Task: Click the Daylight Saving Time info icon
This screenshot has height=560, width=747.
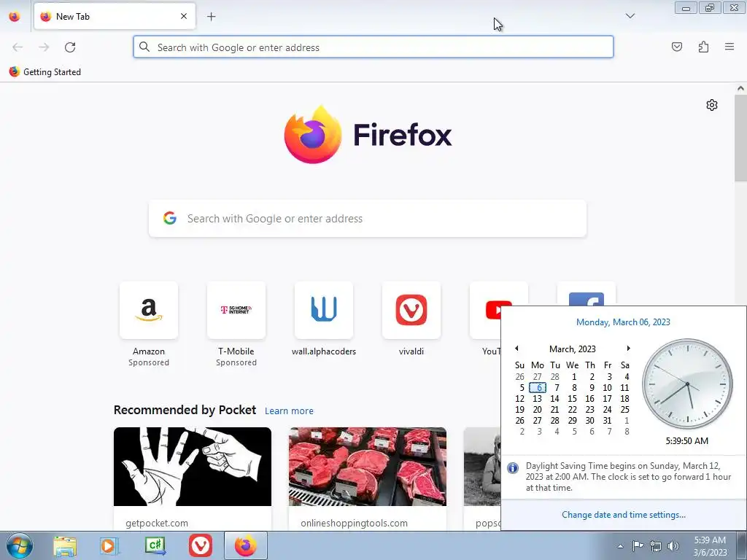Action: pos(513,468)
